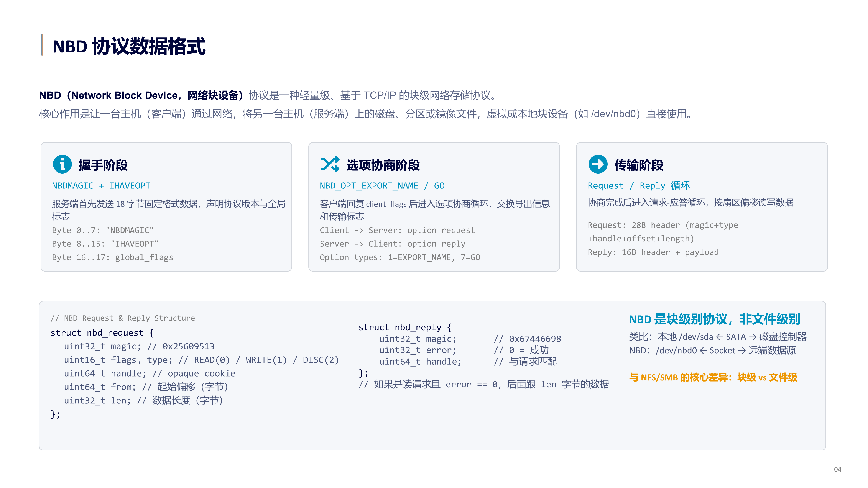Click Byte 16..17: global_flags line
This screenshot has width=868, height=488.
[113, 258]
